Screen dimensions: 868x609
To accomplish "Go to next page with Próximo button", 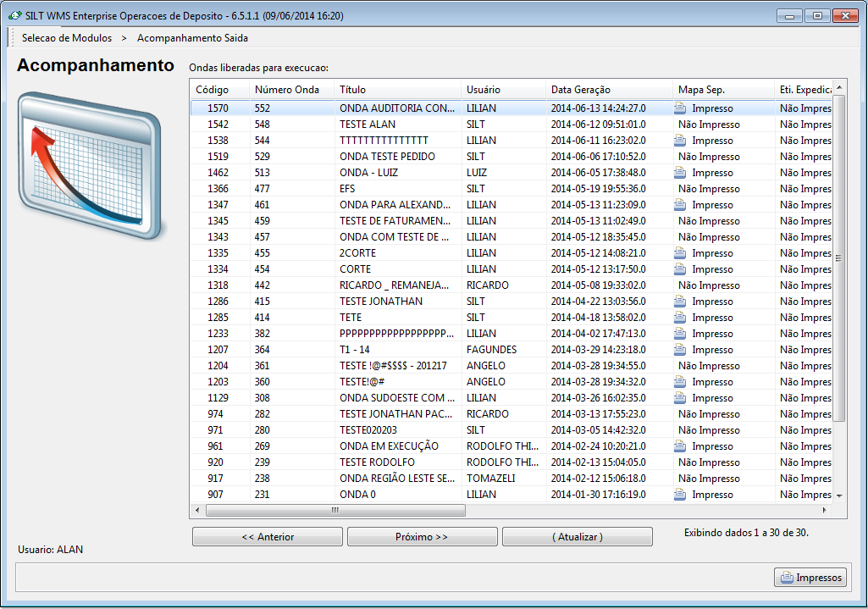I will click(422, 536).
